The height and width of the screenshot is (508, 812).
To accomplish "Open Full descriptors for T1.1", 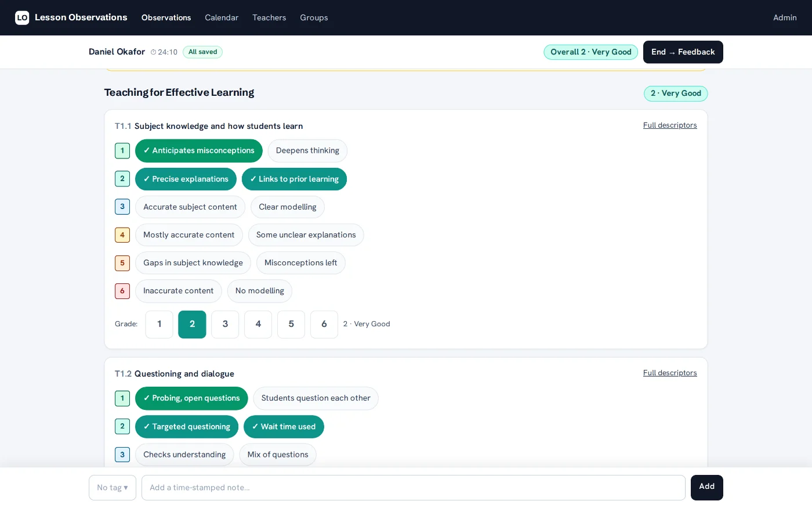I will (670, 125).
